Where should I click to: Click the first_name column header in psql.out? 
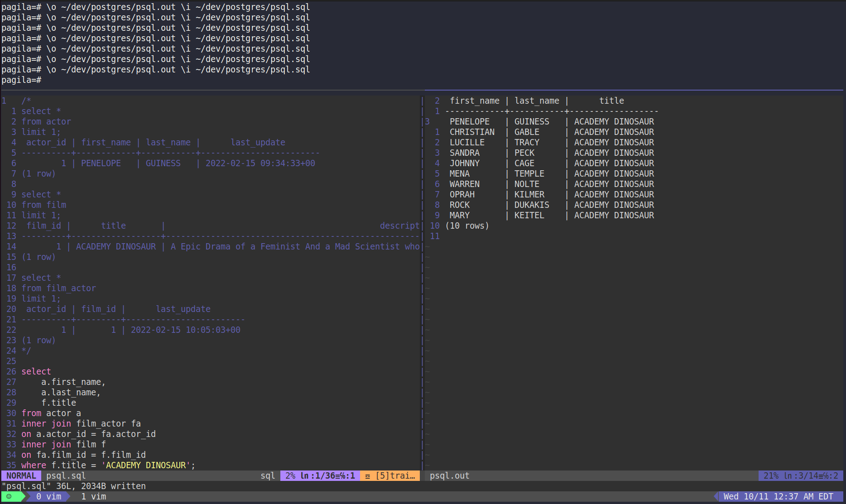(474, 100)
